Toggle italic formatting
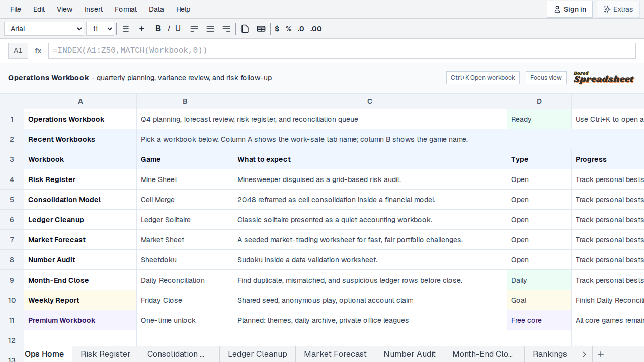The width and height of the screenshot is (644, 362). point(169,29)
